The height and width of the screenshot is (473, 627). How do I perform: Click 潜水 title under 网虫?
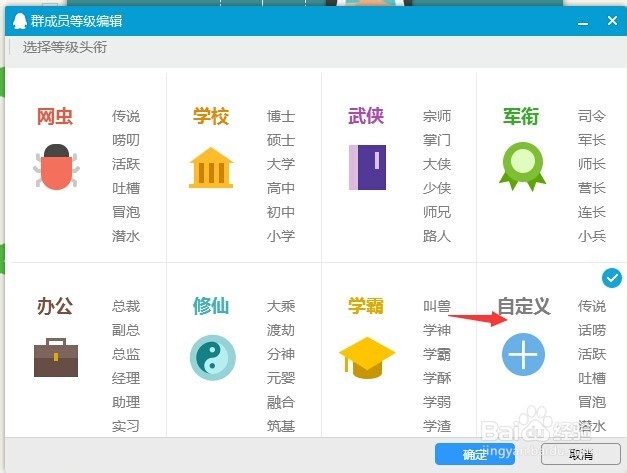(126, 236)
